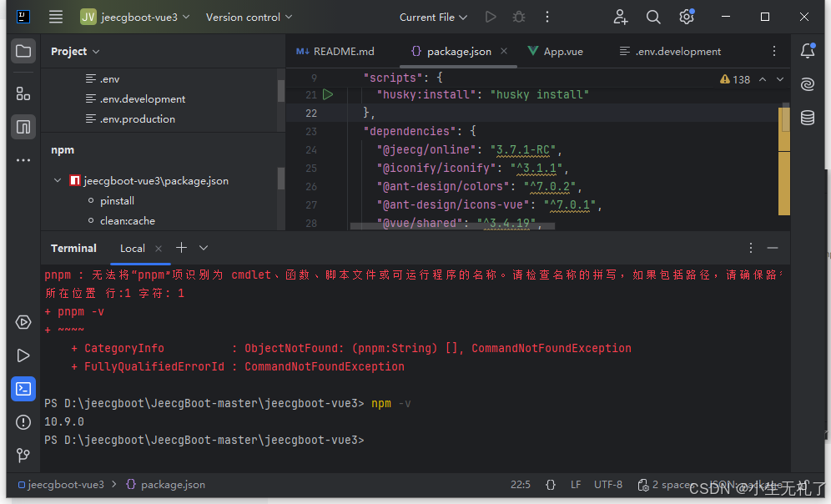The width and height of the screenshot is (831, 504).
Task: Switch to the package.json editor tab
Action: (x=459, y=52)
